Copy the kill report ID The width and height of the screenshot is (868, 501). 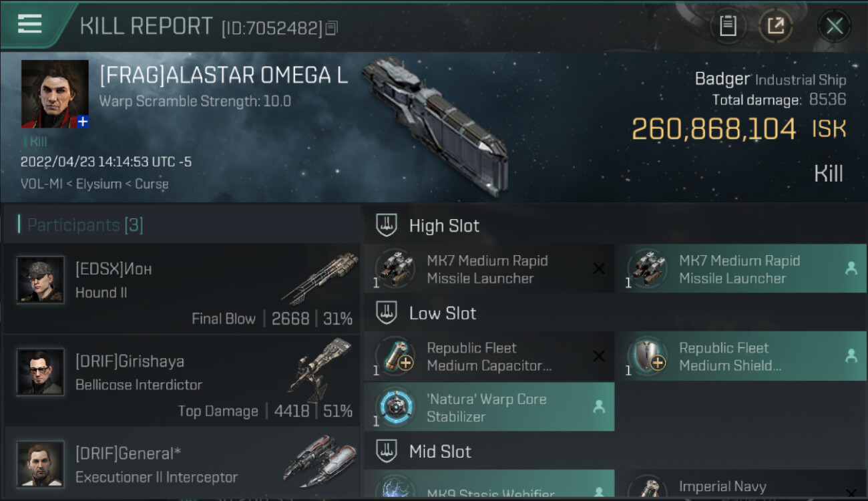332,28
